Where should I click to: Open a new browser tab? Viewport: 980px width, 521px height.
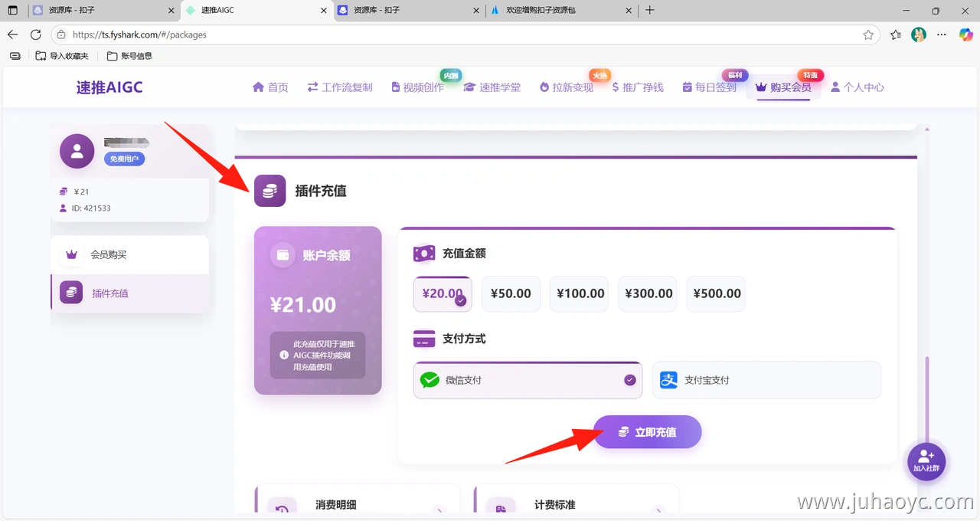650,11
